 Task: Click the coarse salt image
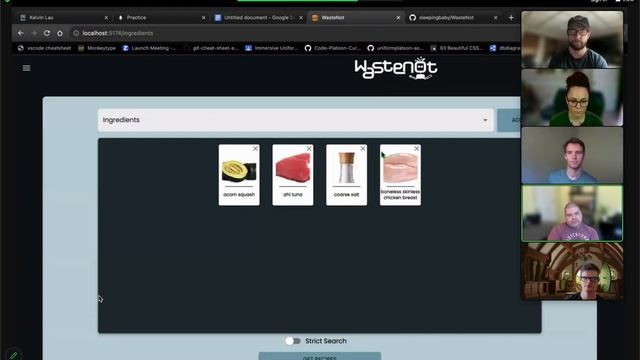click(x=347, y=168)
